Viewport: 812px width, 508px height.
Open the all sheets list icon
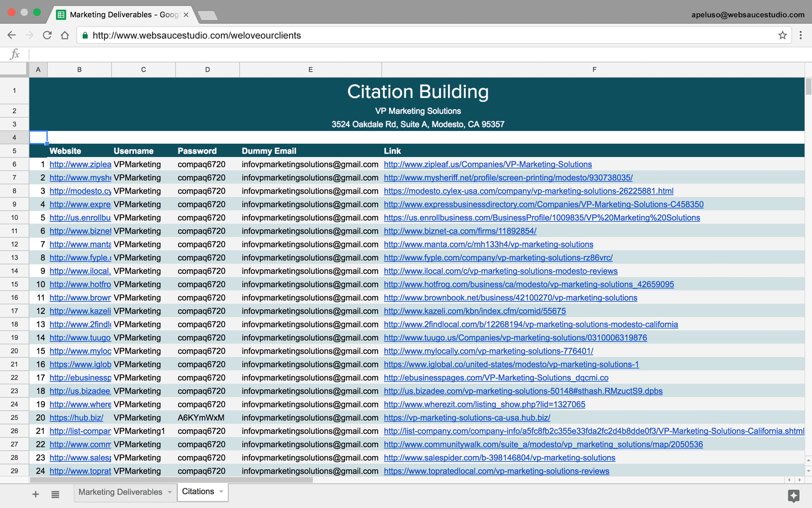[x=55, y=494]
